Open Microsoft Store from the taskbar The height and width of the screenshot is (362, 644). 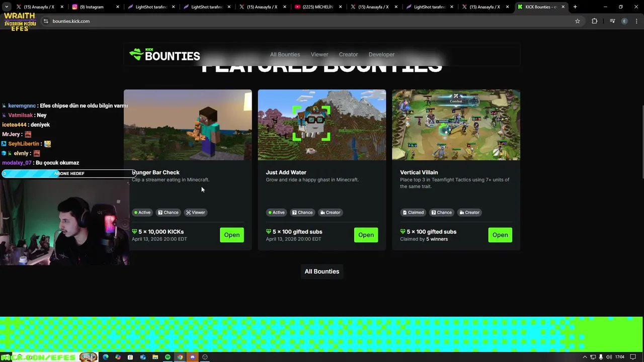click(x=130, y=357)
